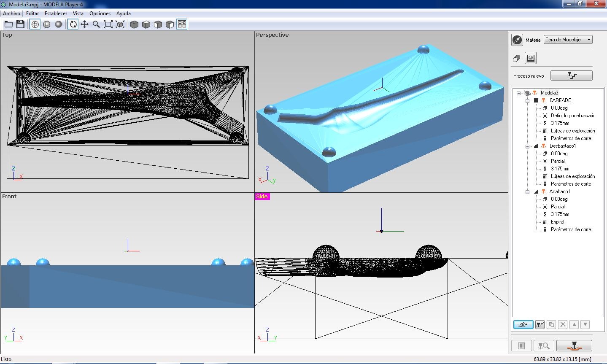
Task: Select 'Parámetros de corte' under Acabado1
Action: [571, 229]
